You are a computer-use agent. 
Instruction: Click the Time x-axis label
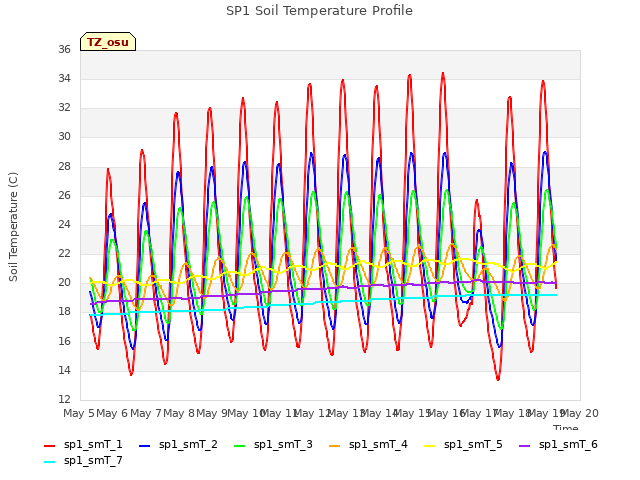coord(566,427)
